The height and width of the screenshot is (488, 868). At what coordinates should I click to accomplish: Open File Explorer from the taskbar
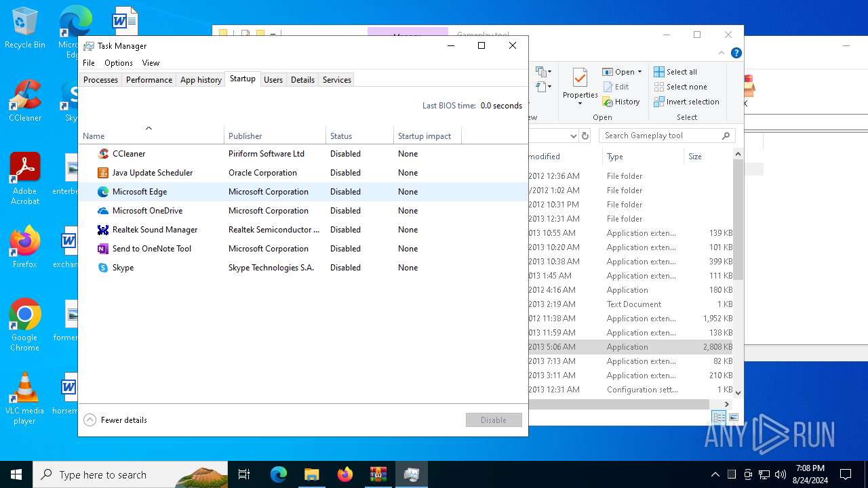click(311, 474)
